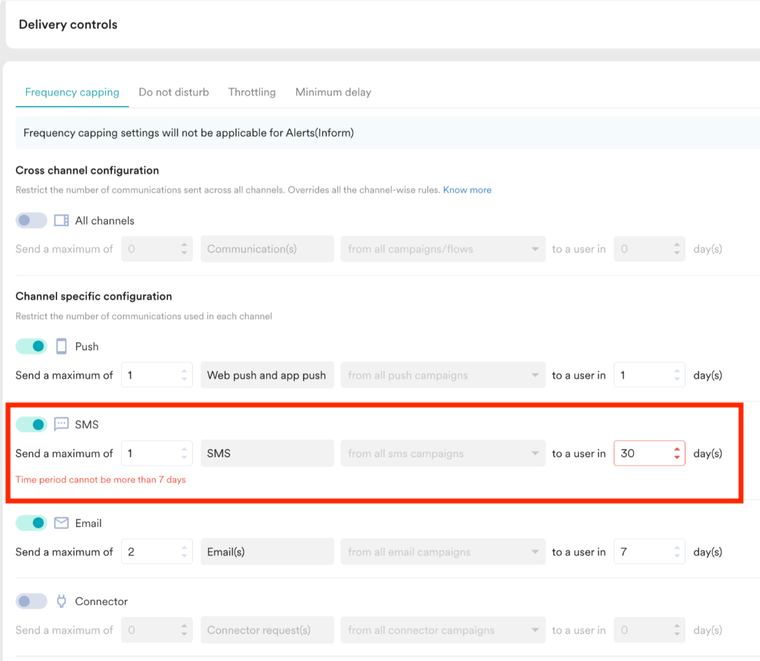760x661 pixels.
Task: Open the Throttling tab
Action: (x=252, y=92)
